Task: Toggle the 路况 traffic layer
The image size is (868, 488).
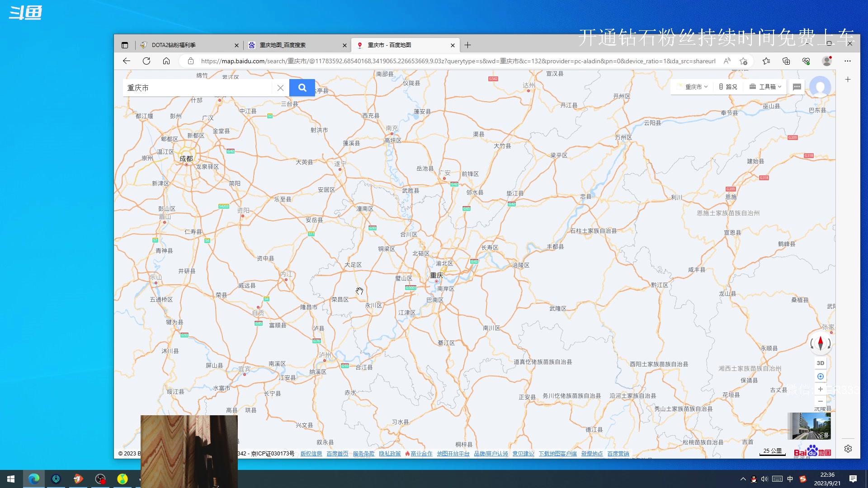Action: click(728, 87)
